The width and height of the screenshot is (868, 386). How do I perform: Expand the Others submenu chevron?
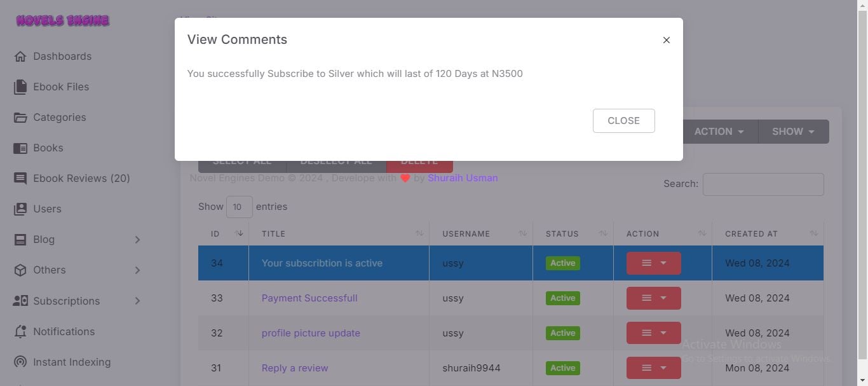137,270
